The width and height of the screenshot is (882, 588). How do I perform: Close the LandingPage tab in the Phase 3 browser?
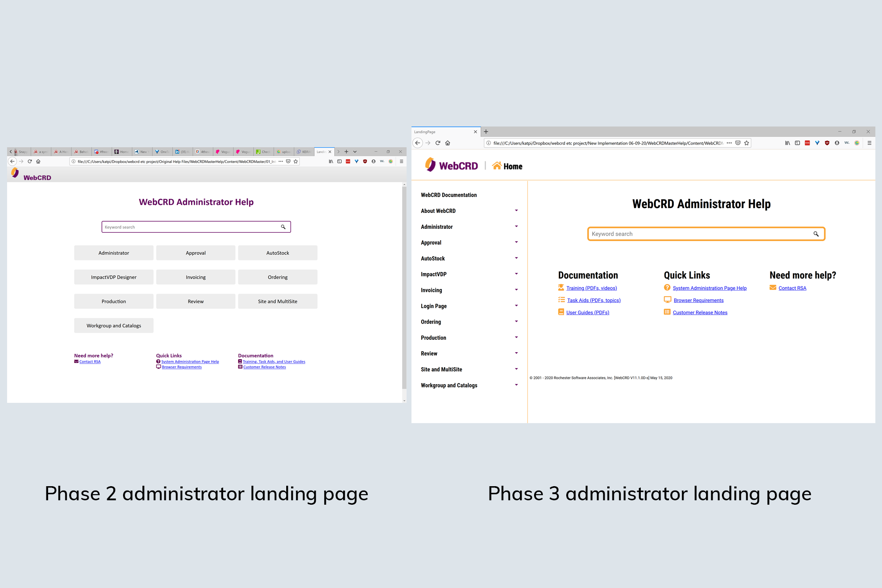(475, 132)
